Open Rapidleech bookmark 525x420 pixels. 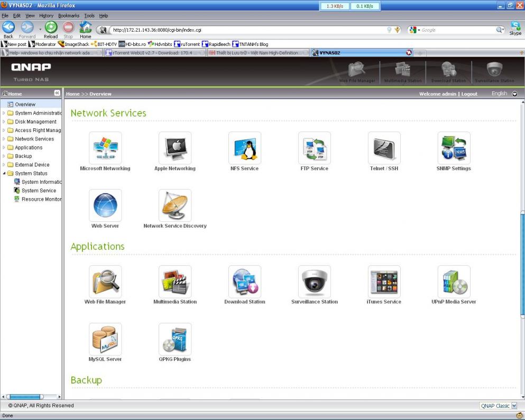(216, 44)
